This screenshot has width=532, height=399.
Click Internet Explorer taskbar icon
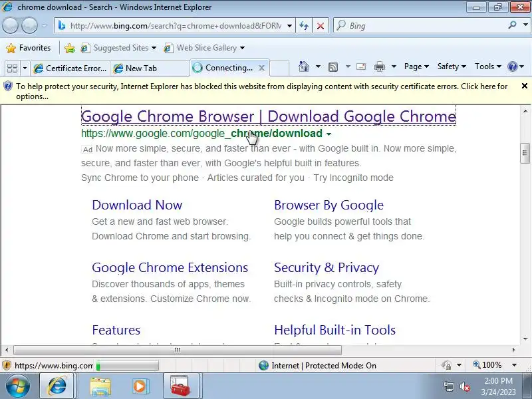click(x=57, y=386)
